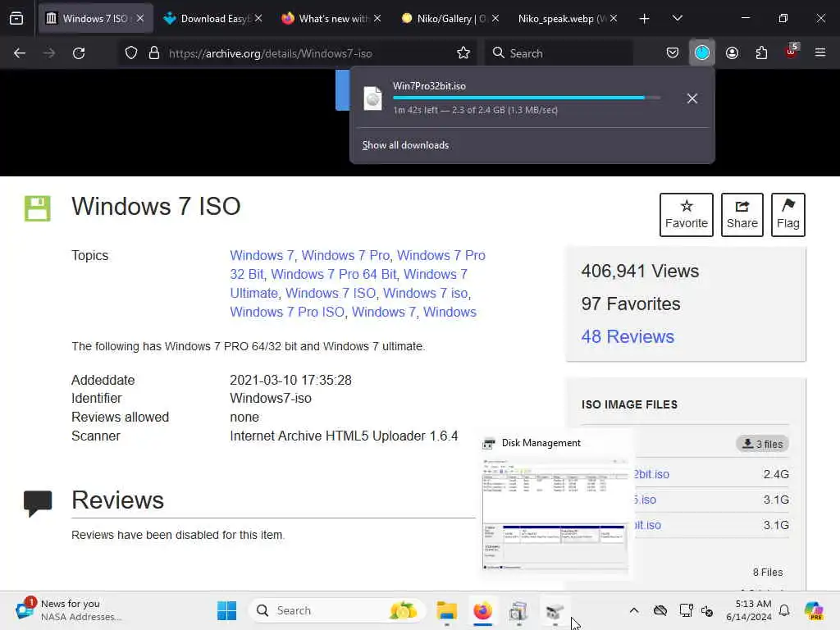840x630 pixels.
Task: Reload the current page
Action: pos(79,53)
